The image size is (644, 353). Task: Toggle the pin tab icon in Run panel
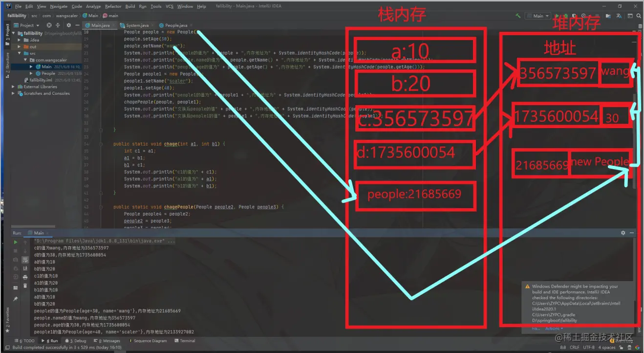(x=16, y=298)
